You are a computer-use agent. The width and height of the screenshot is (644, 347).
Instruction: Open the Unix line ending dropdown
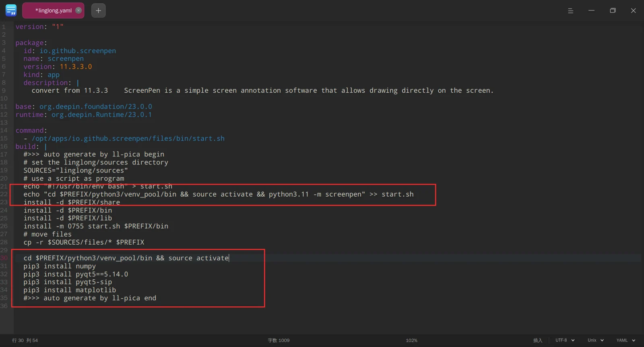pos(596,340)
